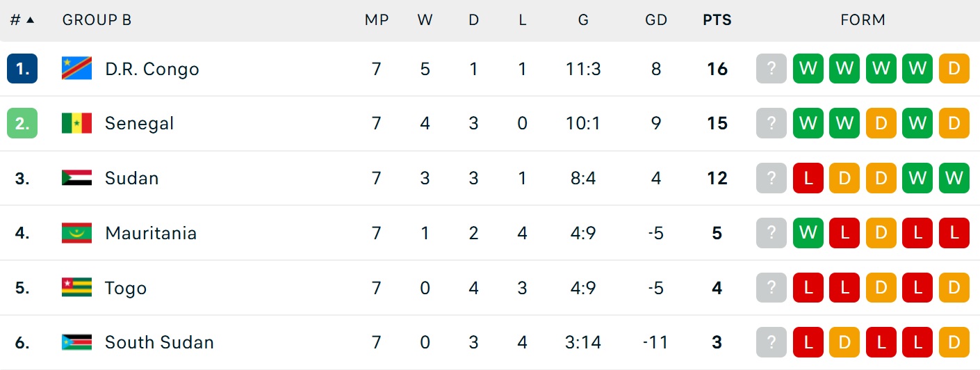Click the Mauritania flag icon
The image size is (980, 370).
coord(76,233)
